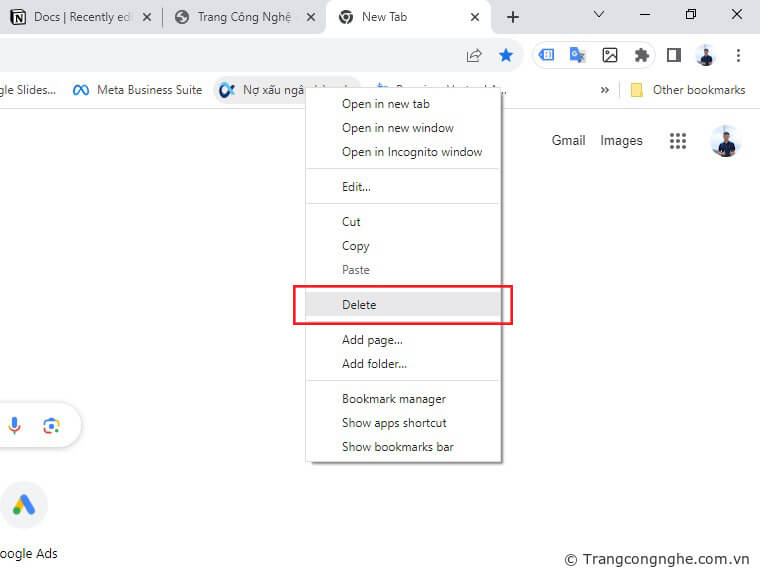
Task: Click the blue bookmark star icon
Action: click(x=506, y=56)
